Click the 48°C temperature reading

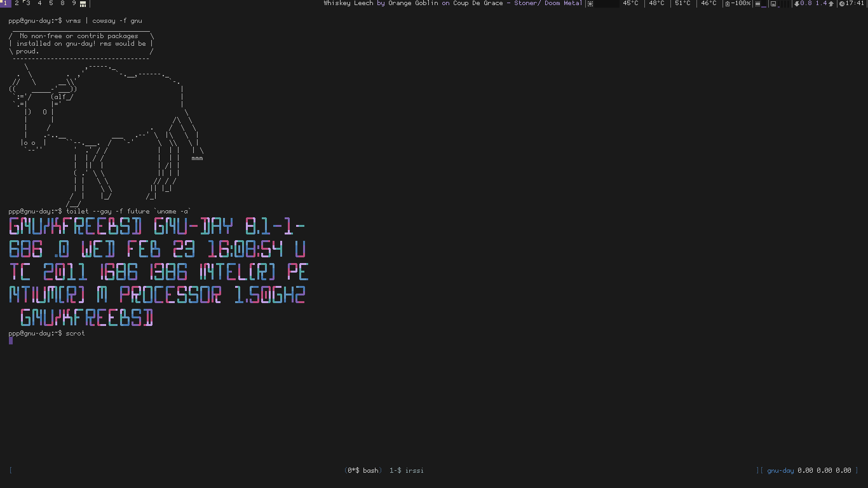point(656,3)
